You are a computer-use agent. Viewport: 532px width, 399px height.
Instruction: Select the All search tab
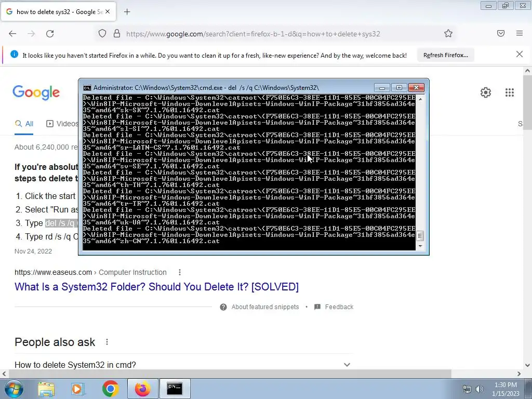click(24, 124)
